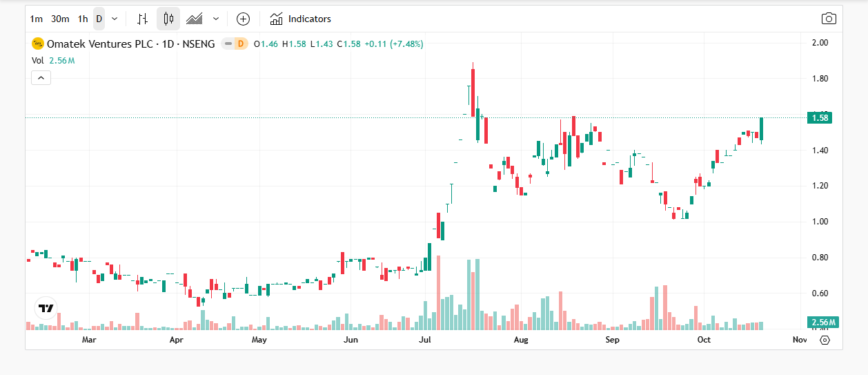This screenshot has height=375, width=868.
Task: Click the Vol indicator label
Action: [x=38, y=60]
